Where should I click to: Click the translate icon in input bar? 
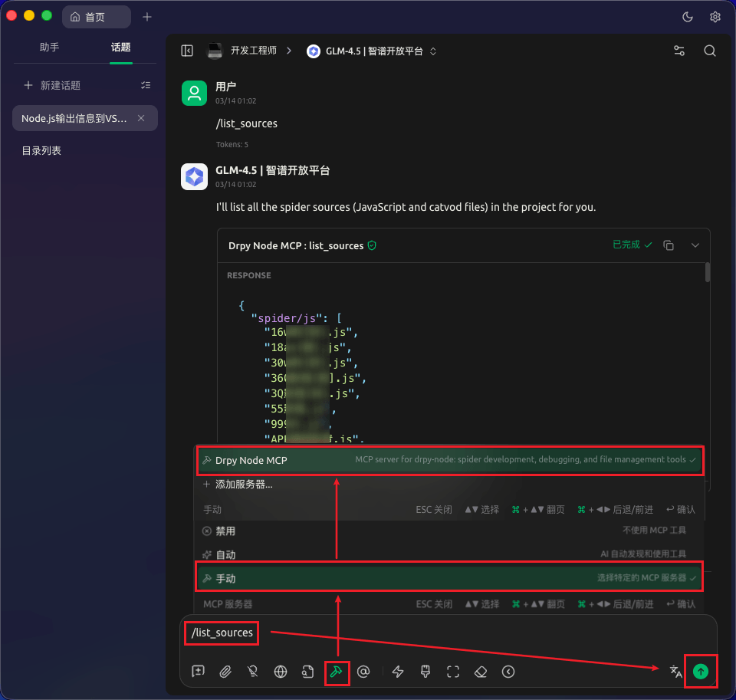pyautogui.click(x=675, y=672)
